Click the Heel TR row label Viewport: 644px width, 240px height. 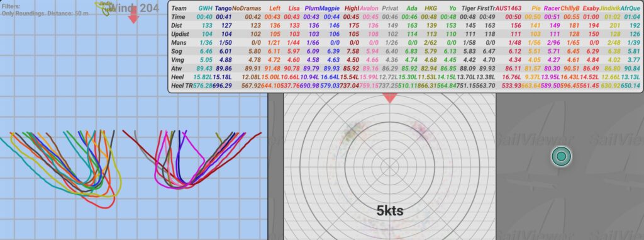click(x=182, y=86)
